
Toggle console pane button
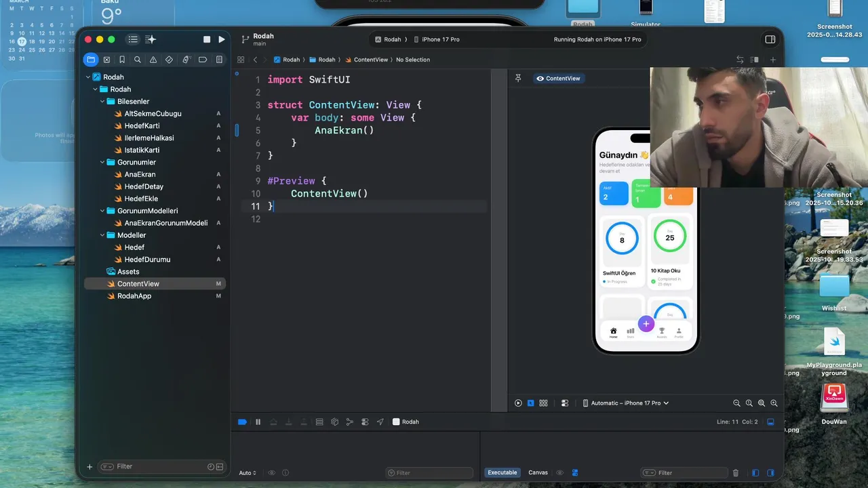point(771,473)
